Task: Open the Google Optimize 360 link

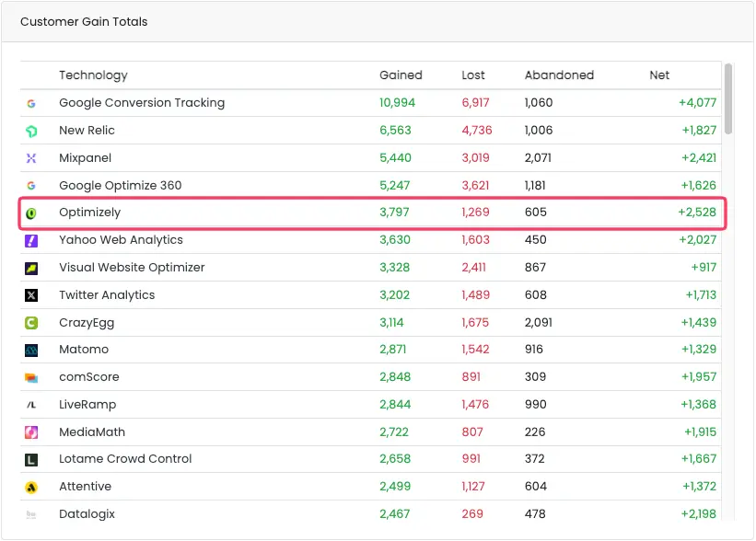Action: pos(121,185)
